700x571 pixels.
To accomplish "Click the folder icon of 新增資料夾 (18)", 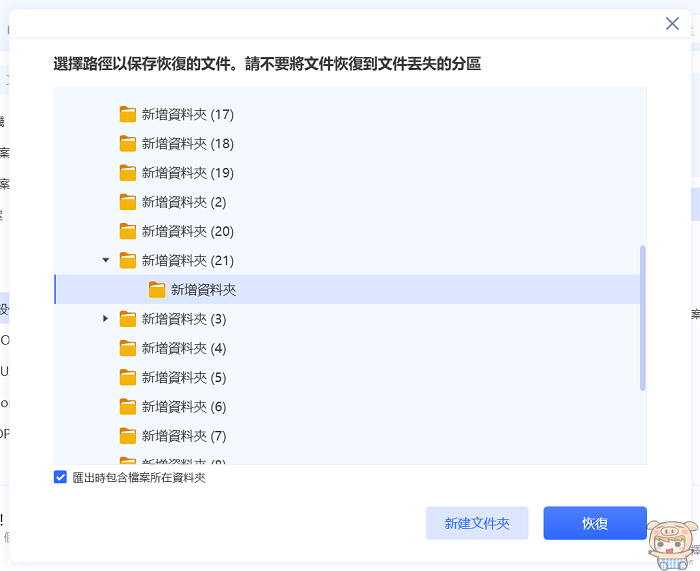I will click(127, 143).
